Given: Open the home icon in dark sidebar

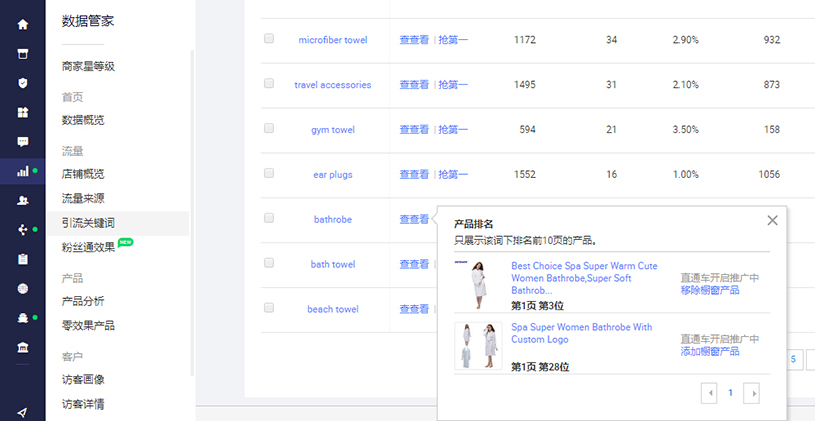Looking at the screenshot, I should (x=23, y=24).
